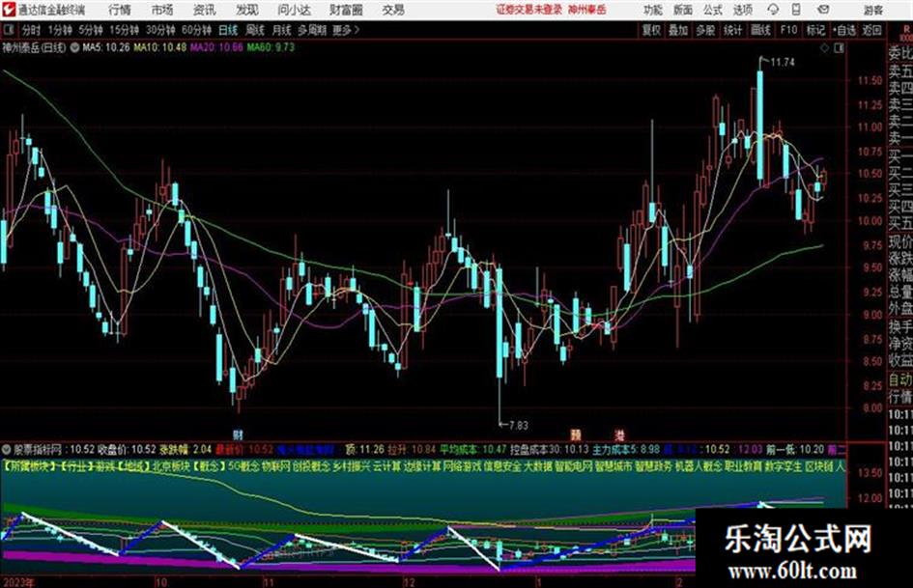Click the 标记 mark button

(815, 30)
